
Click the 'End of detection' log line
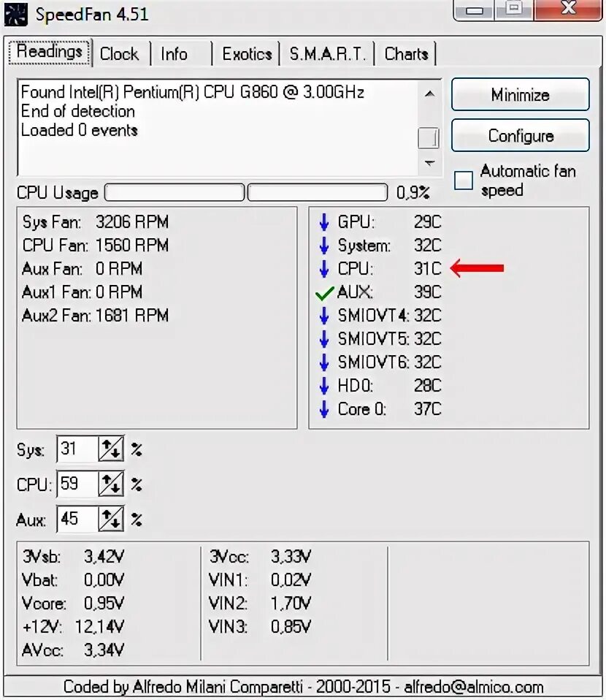click(x=77, y=111)
